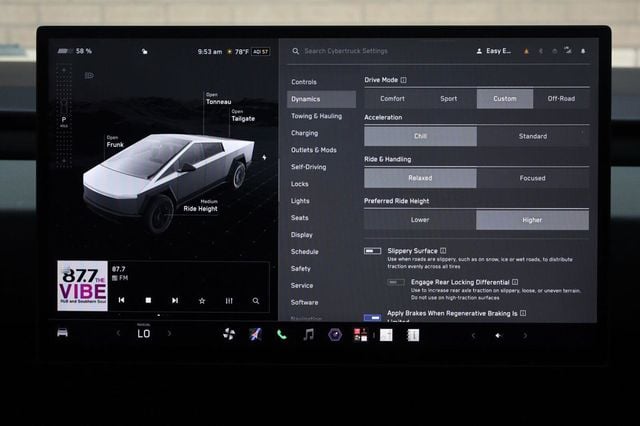This screenshot has width=640, height=426.
Task: Open the media equalizer icon
Action: (x=229, y=301)
